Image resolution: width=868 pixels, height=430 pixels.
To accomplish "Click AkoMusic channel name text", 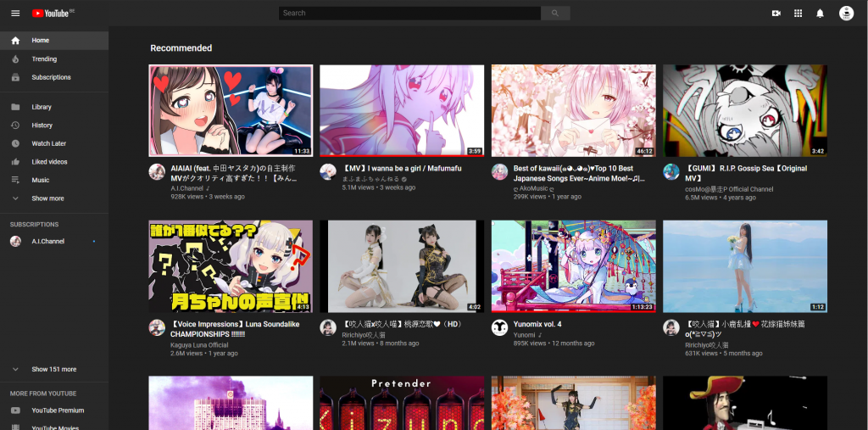I will point(534,188).
